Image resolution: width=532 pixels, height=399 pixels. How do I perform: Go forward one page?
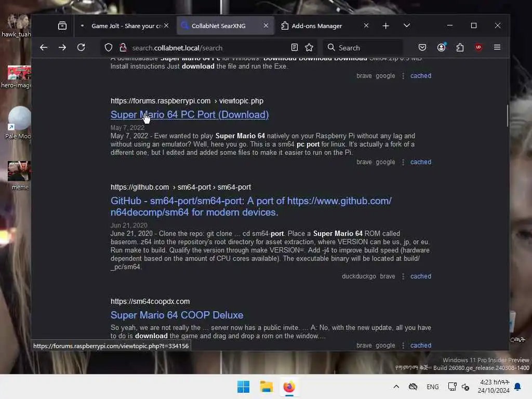pyautogui.click(x=62, y=47)
